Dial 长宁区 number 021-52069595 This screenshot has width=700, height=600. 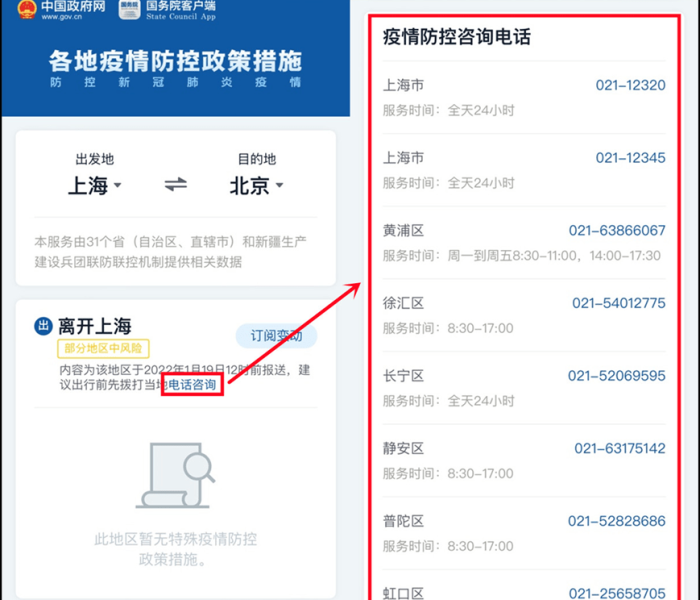click(616, 376)
